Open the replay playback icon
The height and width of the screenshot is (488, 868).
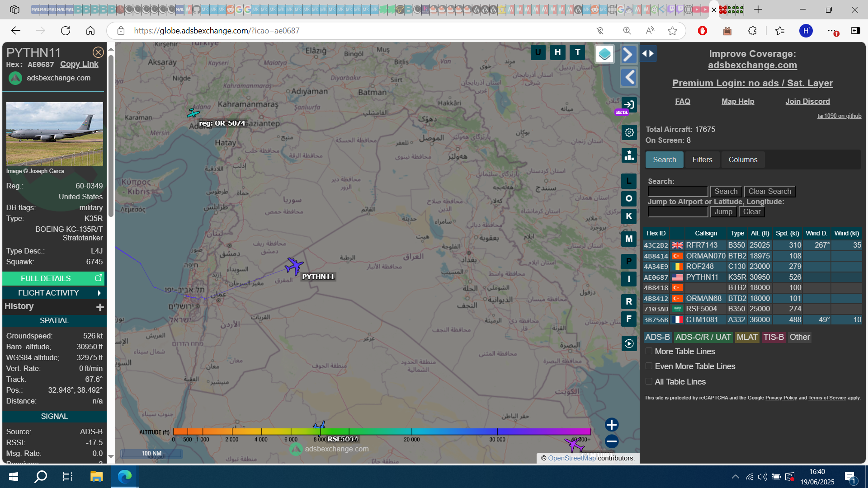[629, 344]
